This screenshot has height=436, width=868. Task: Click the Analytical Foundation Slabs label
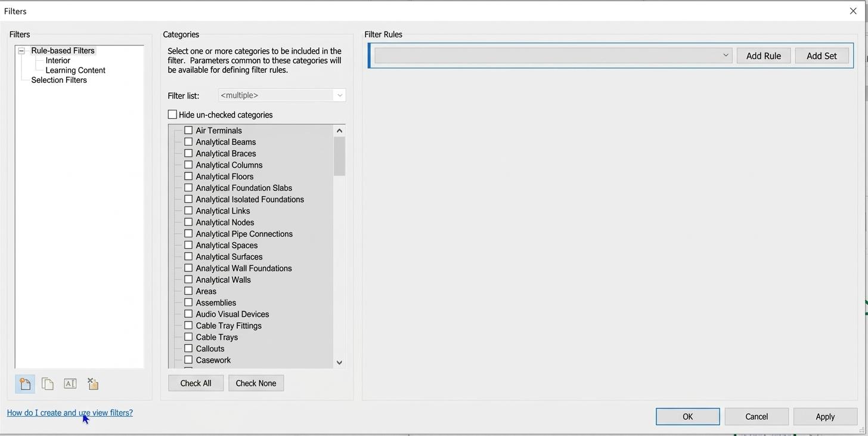pyautogui.click(x=244, y=188)
